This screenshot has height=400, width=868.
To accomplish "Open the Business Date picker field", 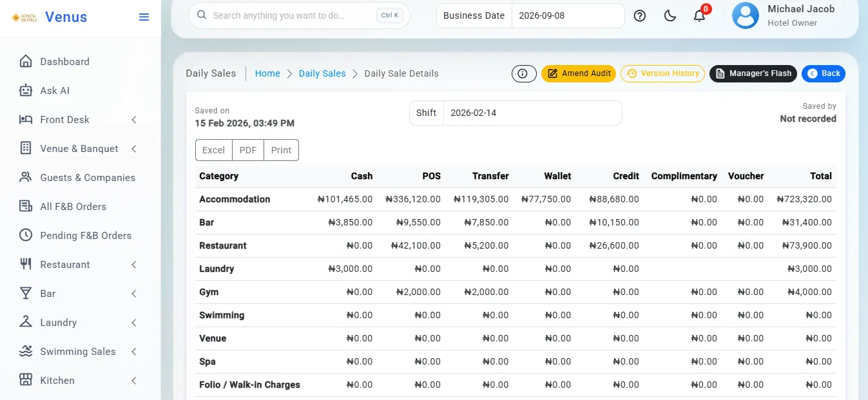I will tap(568, 15).
